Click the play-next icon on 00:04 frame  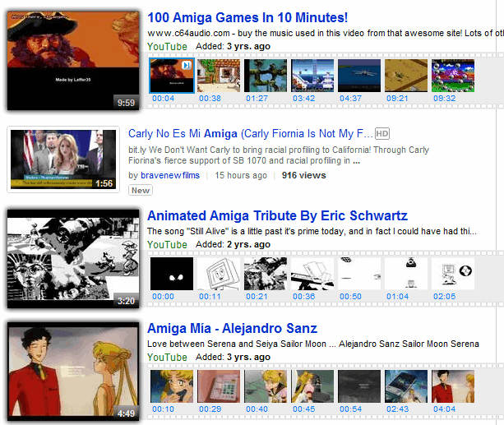pos(187,65)
